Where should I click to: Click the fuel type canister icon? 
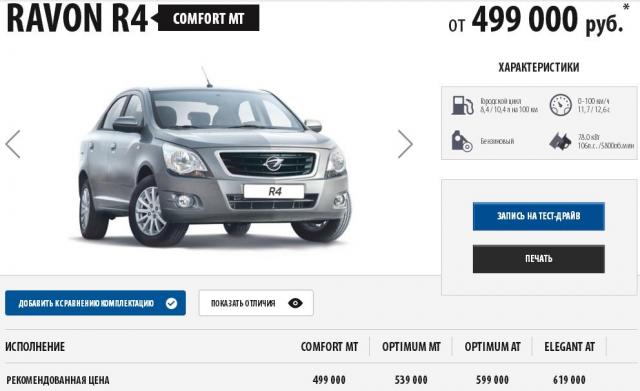[462, 141]
